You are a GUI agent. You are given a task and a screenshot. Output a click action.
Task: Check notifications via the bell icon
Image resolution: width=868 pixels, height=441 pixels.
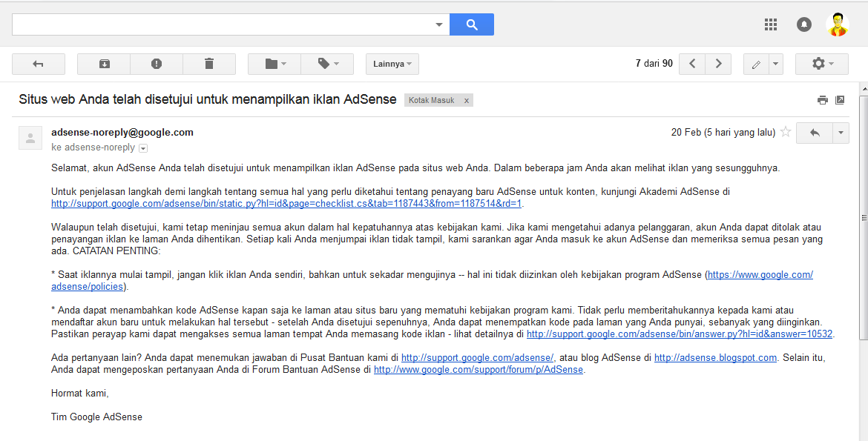pyautogui.click(x=804, y=24)
